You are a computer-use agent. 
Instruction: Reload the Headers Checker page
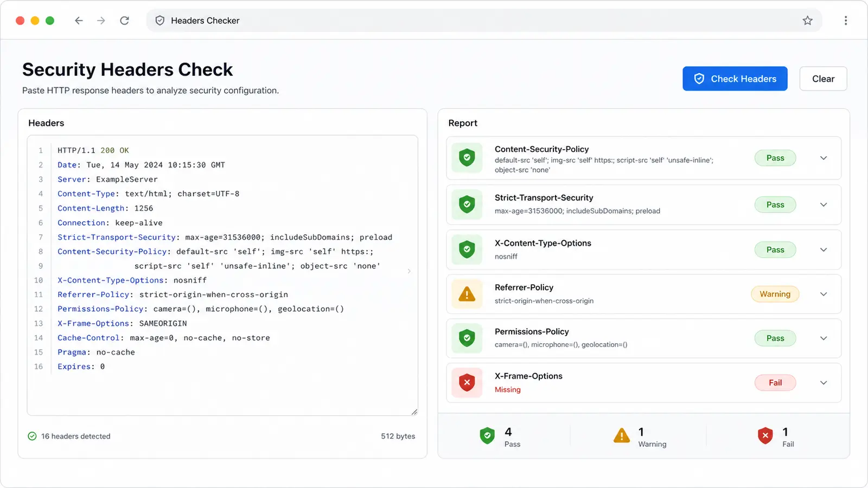(124, 21)
